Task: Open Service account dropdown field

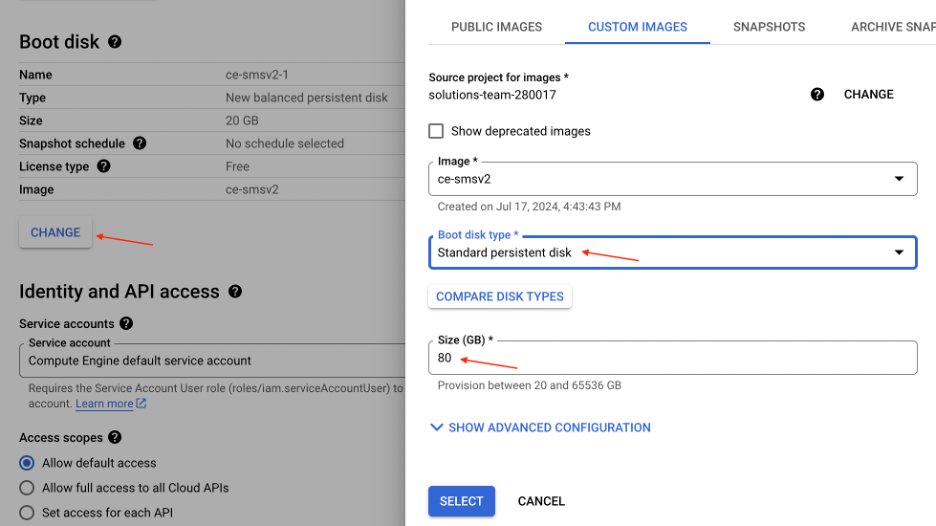Action: 212,361
